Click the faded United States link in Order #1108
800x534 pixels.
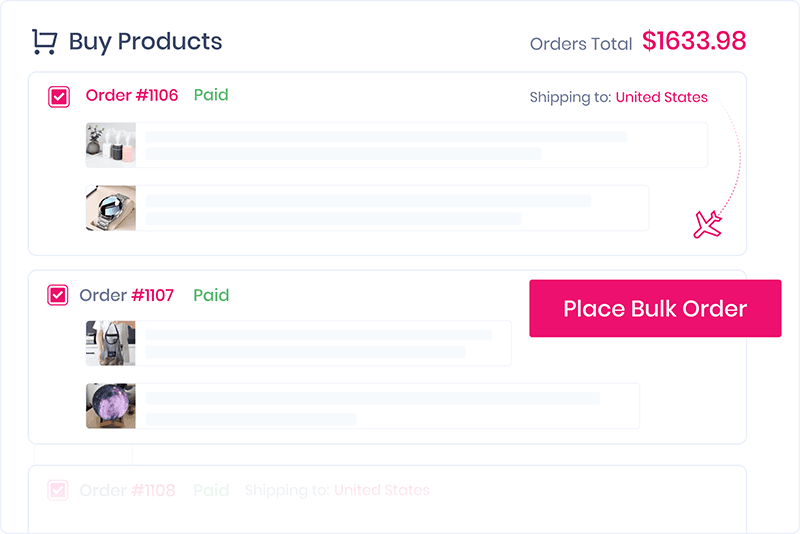(381, 490)
